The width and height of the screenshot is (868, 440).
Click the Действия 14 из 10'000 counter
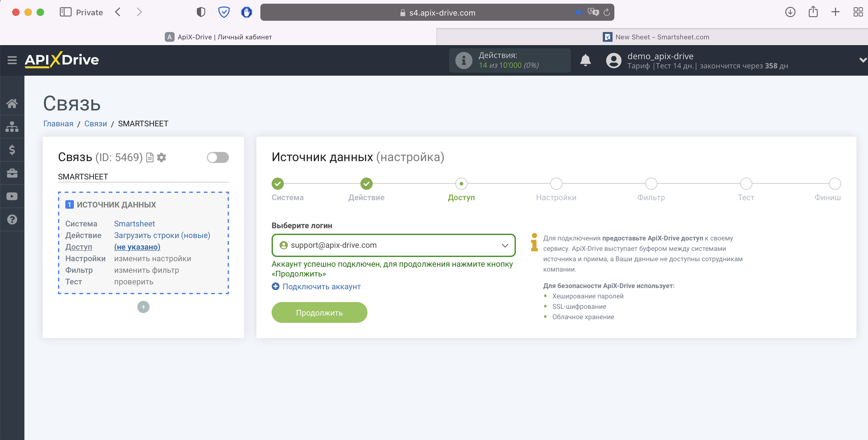[509, 60]
